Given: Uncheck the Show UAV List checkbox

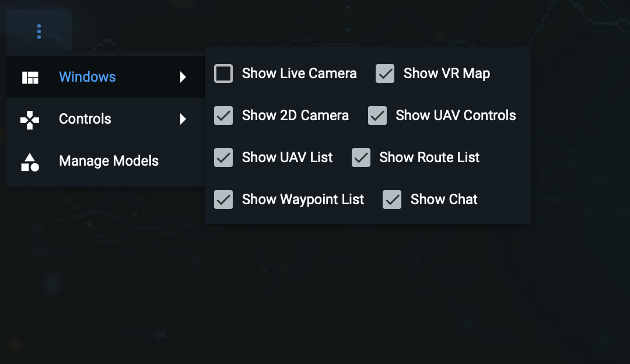Looking at the screenshot, I should (x=223, y=157).
